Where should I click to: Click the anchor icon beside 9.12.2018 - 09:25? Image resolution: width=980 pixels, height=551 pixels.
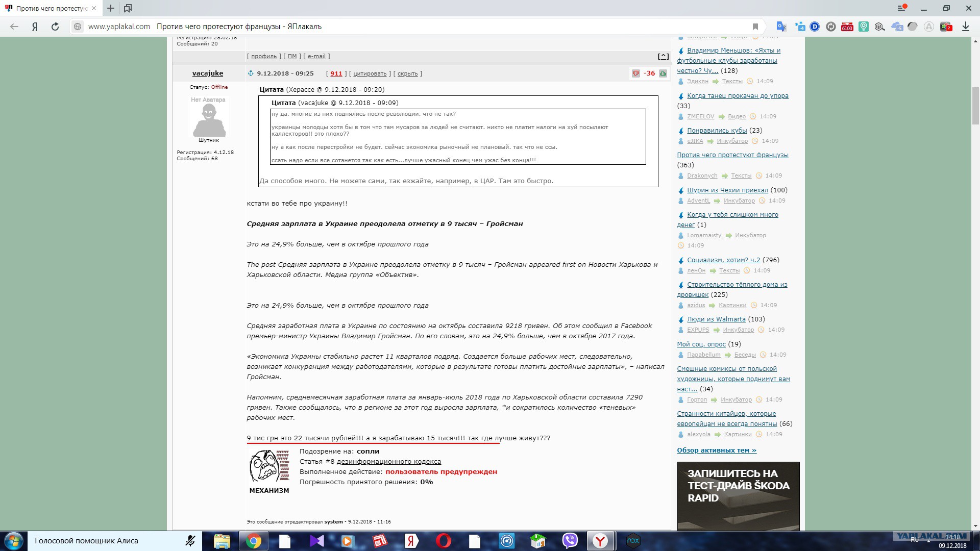click(251, 73)
